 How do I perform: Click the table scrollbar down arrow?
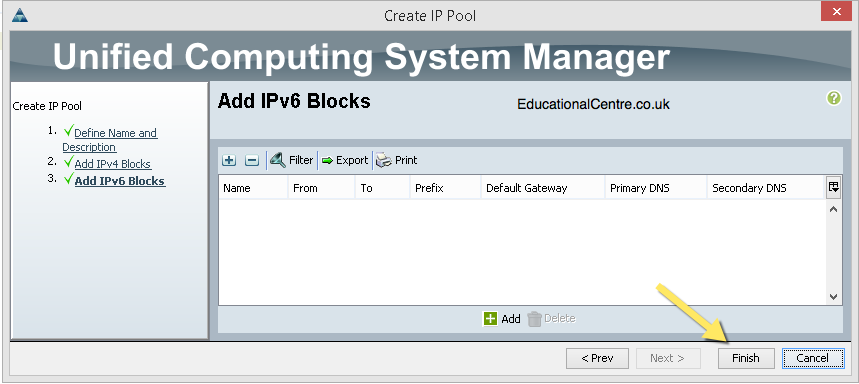(x=833, y=296)
